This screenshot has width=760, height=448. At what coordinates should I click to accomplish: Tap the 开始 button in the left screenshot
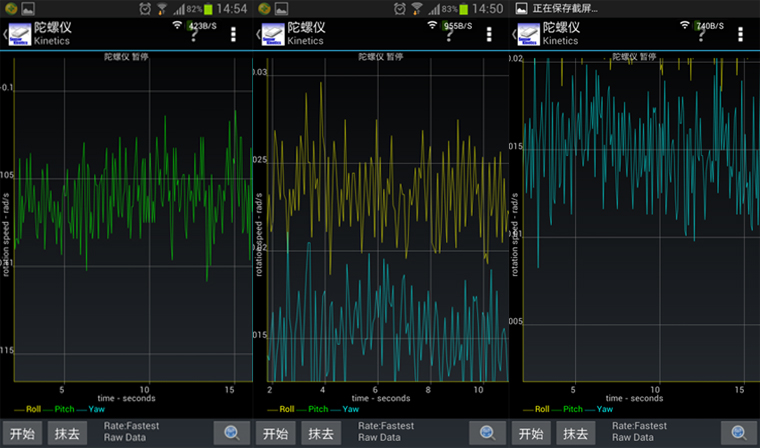(23, 433)
